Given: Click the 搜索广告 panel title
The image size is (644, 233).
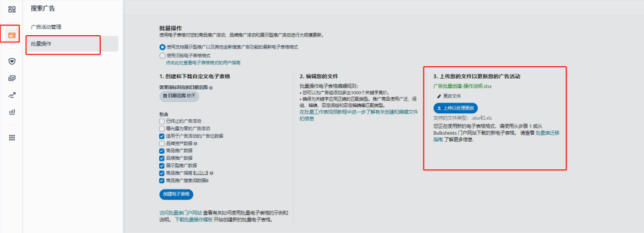Looking at the screenshot, I should [x=43, y=8].
